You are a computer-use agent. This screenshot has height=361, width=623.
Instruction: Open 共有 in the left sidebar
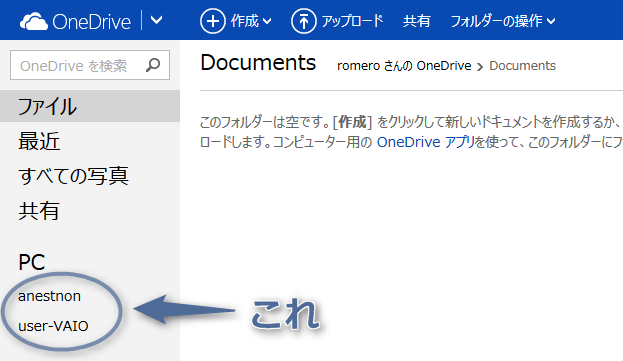point(39,210)
